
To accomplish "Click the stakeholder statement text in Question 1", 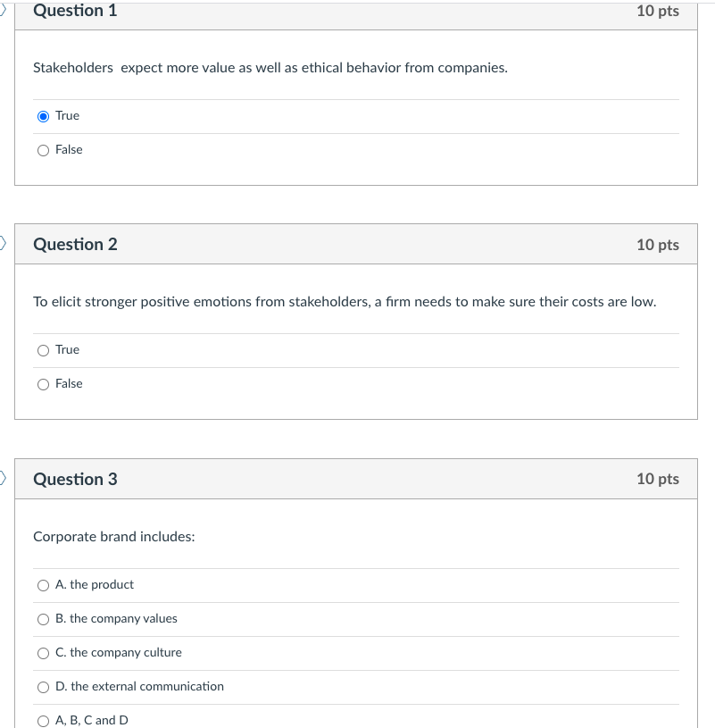I will [x=270, y=67].
